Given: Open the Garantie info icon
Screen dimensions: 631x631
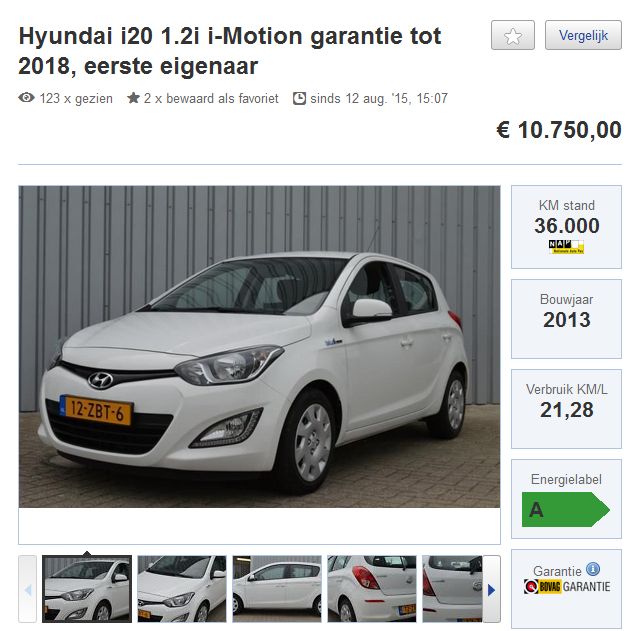Looking at the screenshot, I should click(x=592, y=569).
